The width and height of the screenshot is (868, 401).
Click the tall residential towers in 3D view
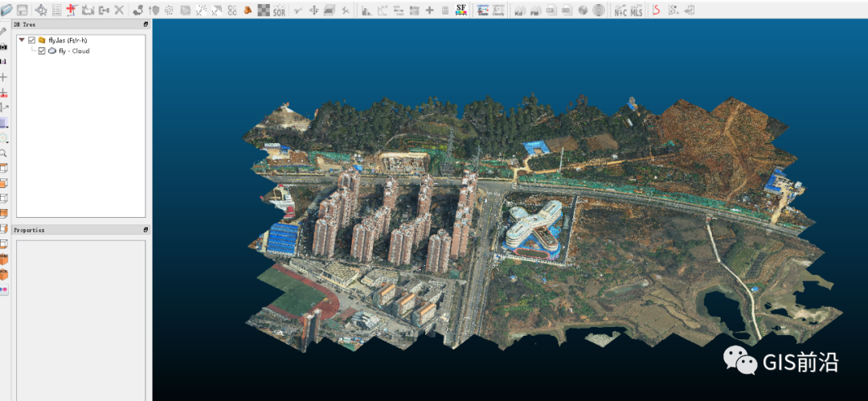[393, 222]
